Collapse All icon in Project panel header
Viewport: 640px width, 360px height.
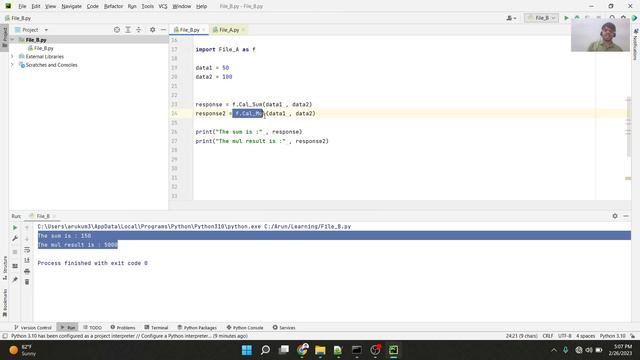(x=139, y=30)
